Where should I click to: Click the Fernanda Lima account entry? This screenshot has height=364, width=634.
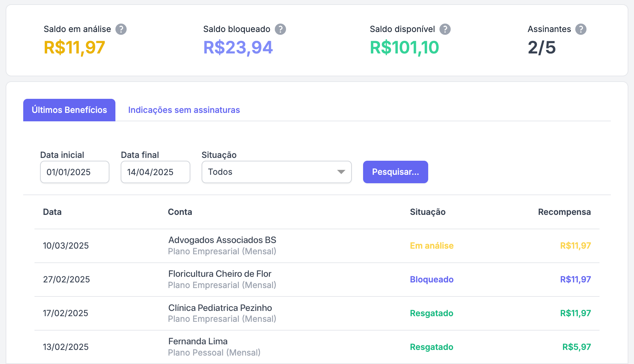tap(198, 341)
